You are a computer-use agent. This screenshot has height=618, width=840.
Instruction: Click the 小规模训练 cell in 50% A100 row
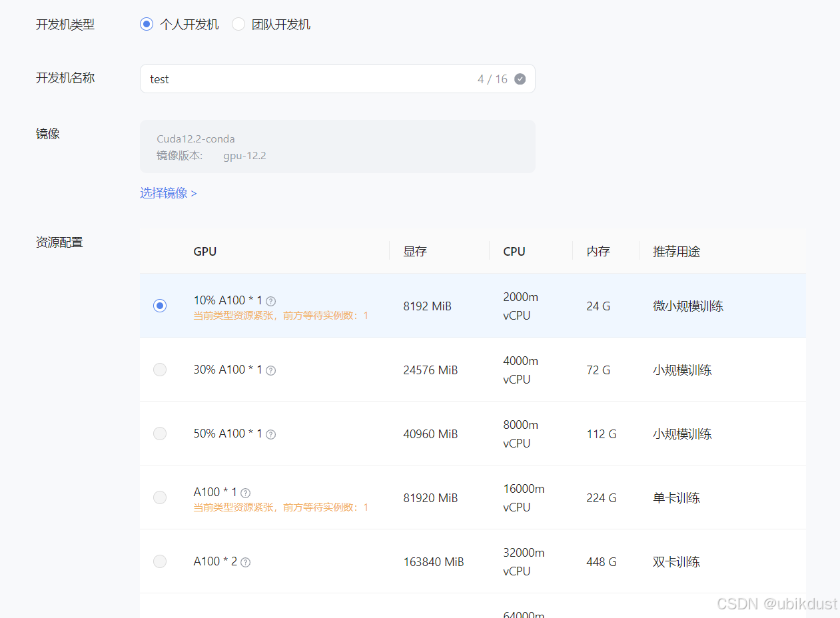pyautogui.click(x=682, y=434)
